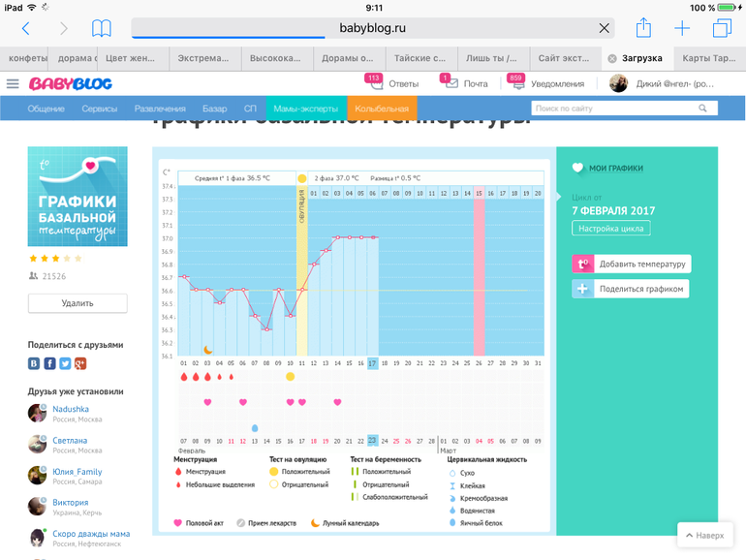This screenshot has height=560, width=746.
Task: Open new Safari tab with plus icon
Action: click(x=682, y=29)
